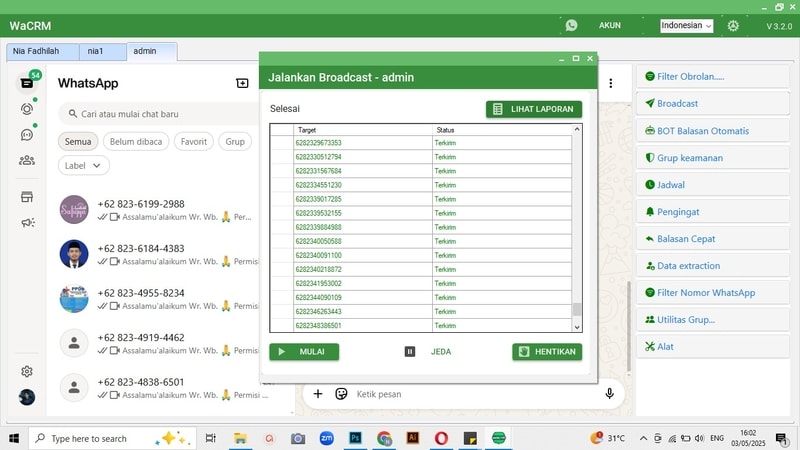The image size is (800, 450).
Task: Click the microphone voice message icon
Action: [609, 393]
